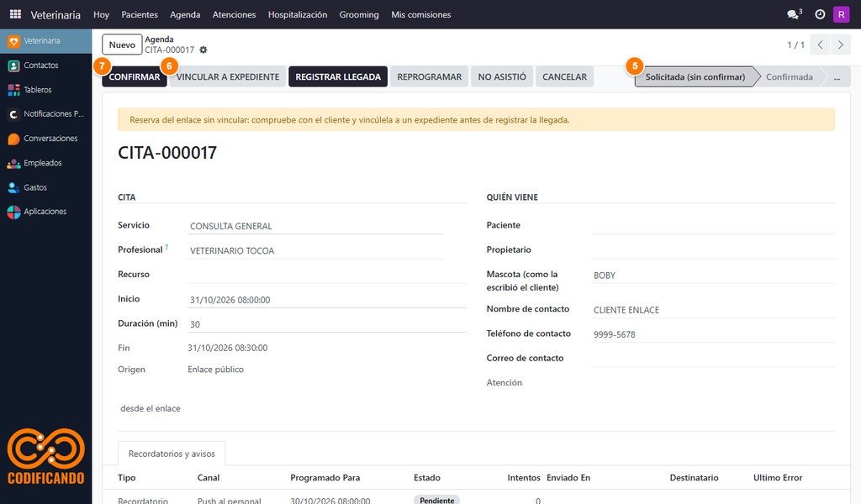
Task: Open the Profesional dropdown field
Action: [x=315, y=250]
